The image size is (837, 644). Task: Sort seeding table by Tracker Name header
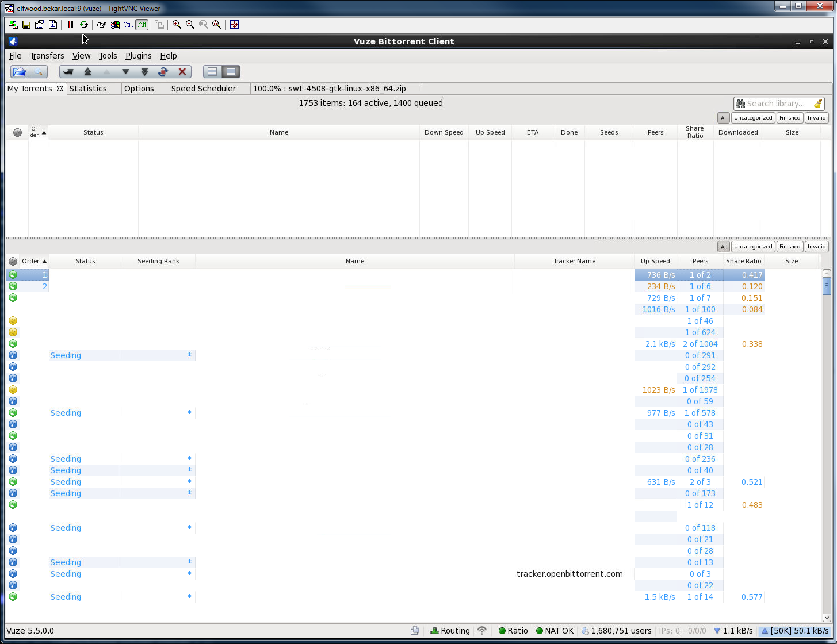tap(574, 261)
